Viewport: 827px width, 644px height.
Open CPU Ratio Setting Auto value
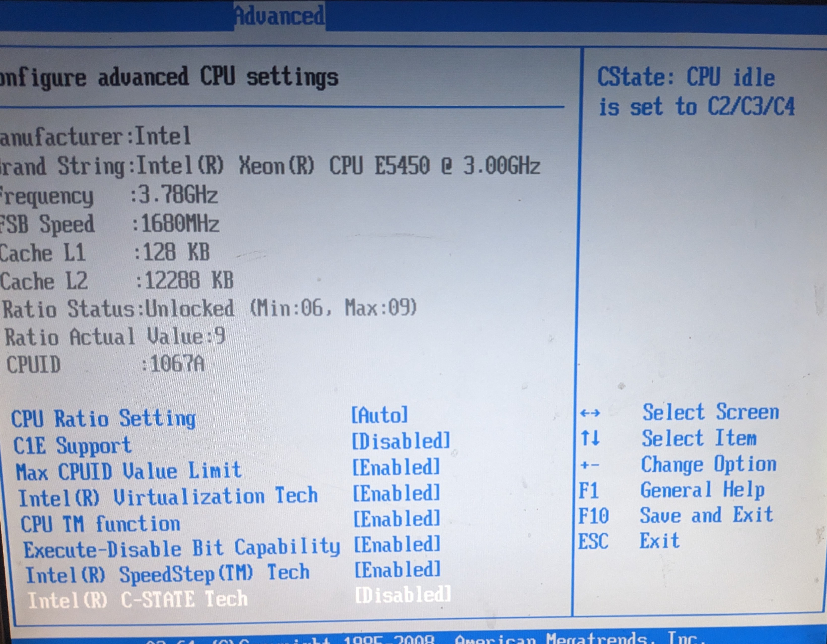click(x=379, y=415)
